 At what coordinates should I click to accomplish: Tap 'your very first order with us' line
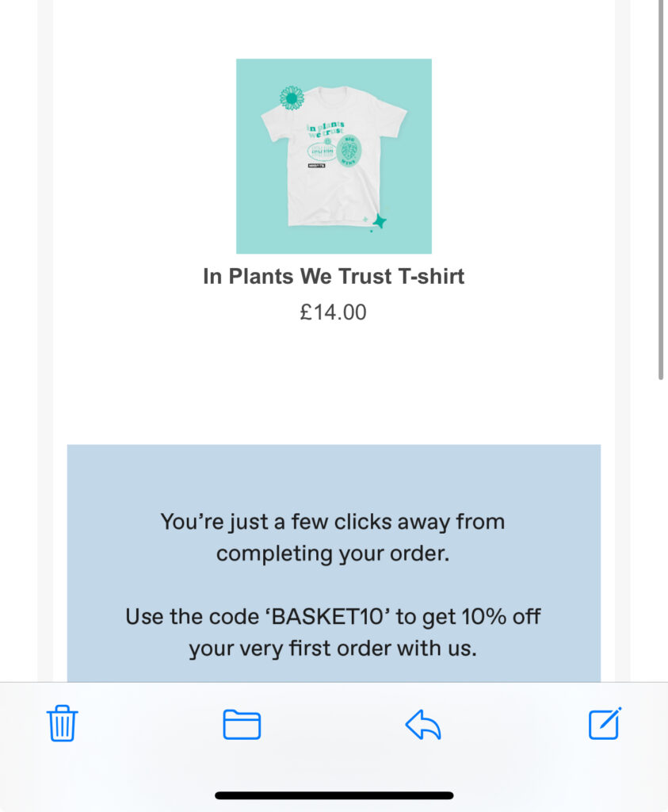click(x=333, y=649)
